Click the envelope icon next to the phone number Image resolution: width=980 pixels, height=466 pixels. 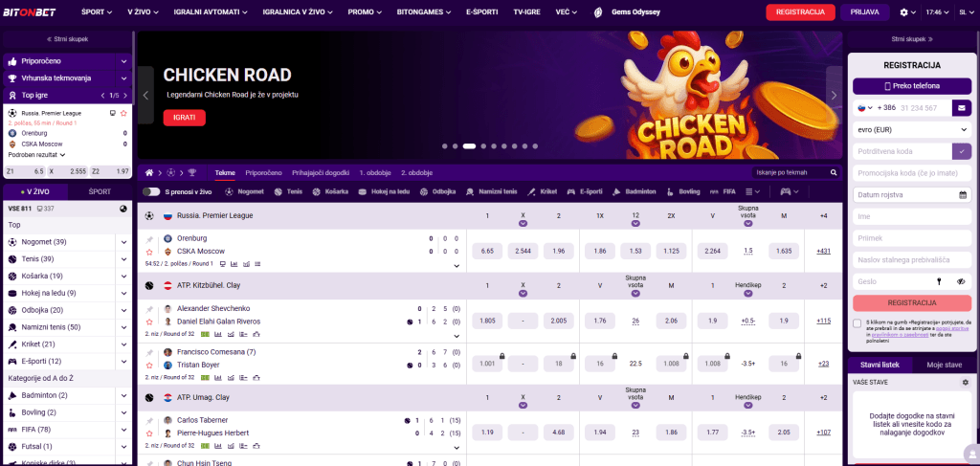[962, 107]
